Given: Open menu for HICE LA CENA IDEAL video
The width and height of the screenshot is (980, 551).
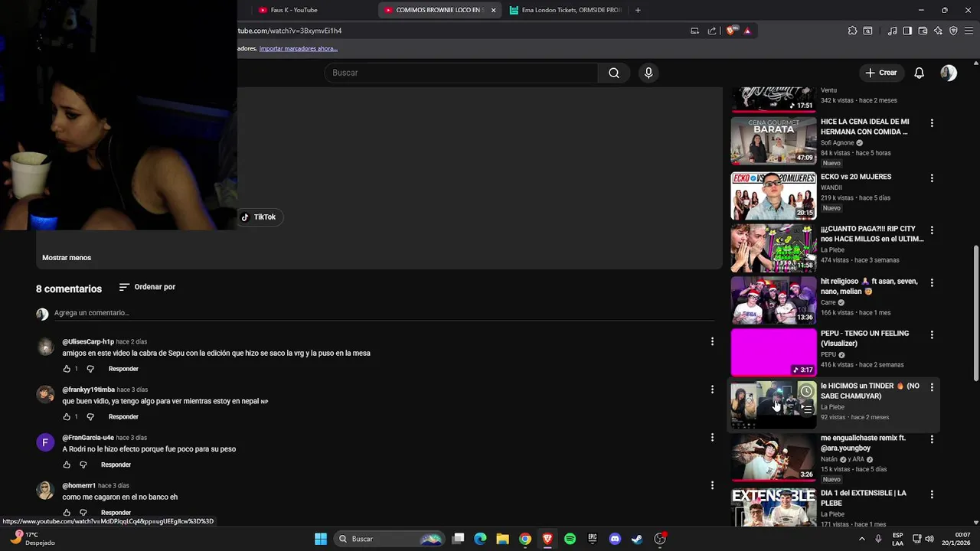Looking at the screenshot, I should click(932, 122).
